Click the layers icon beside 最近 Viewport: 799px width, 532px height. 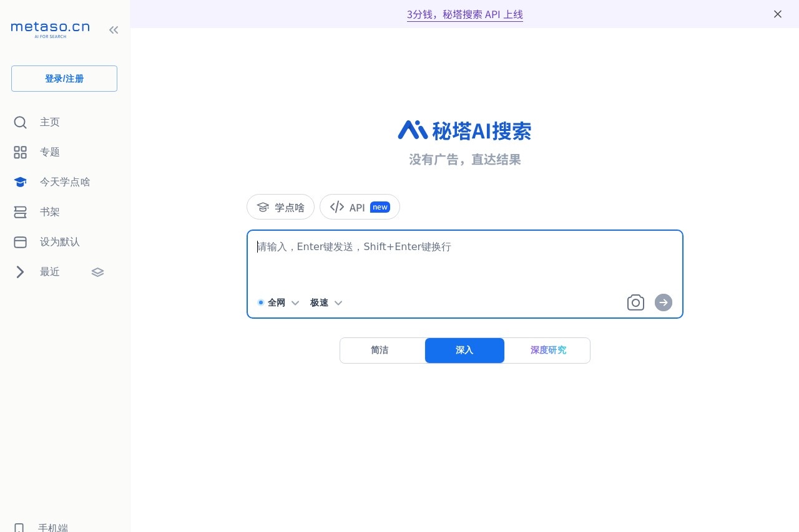[97, 272]
